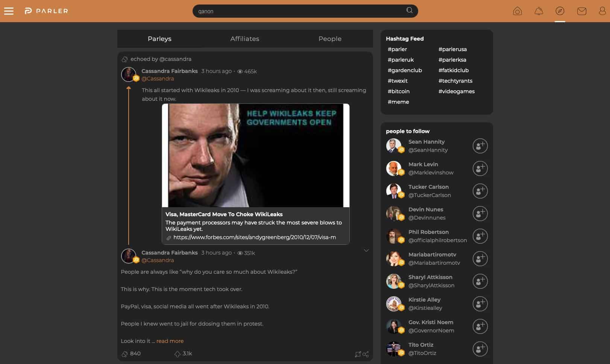Click the echo icon showing 840
This screenshot has width=610, height=364.
125,354
